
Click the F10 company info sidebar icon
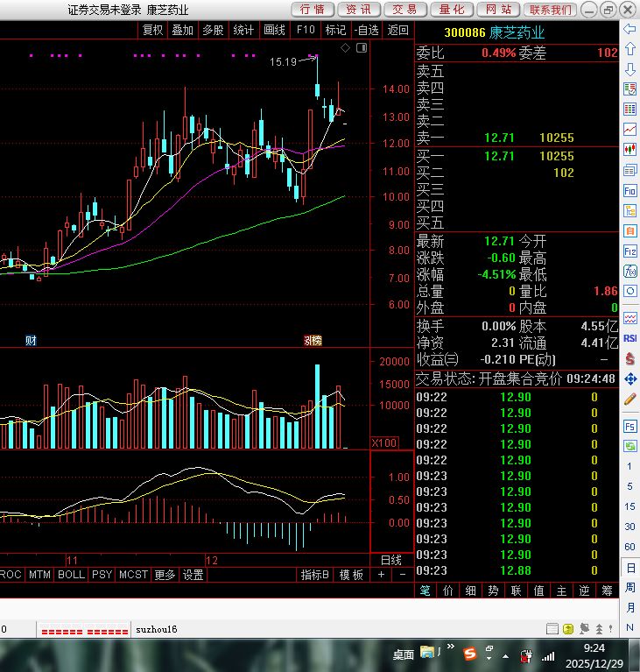(629, 190)
